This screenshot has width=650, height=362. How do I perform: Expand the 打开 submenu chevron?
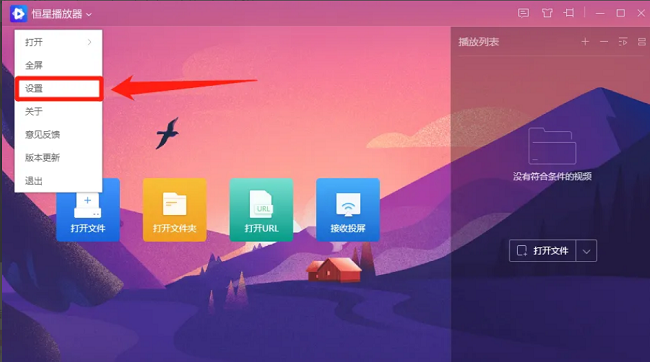90,42
